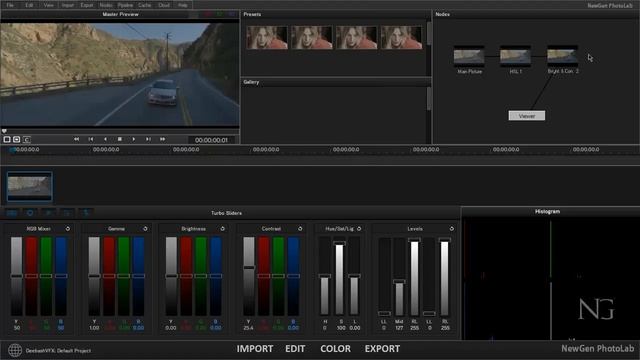Click the first Turbo Sliders toolbar icon
The width and height of the screenshot is (640, 360).
[x=11, y=213]
